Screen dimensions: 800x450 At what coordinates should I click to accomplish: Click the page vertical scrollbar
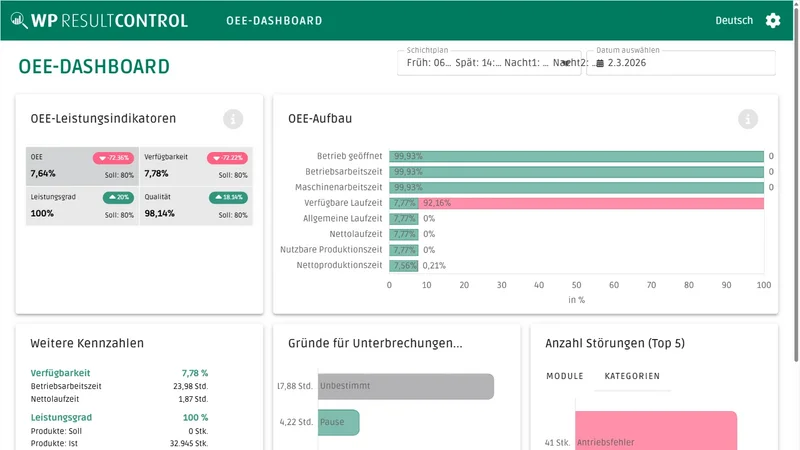tap(796, 184)
